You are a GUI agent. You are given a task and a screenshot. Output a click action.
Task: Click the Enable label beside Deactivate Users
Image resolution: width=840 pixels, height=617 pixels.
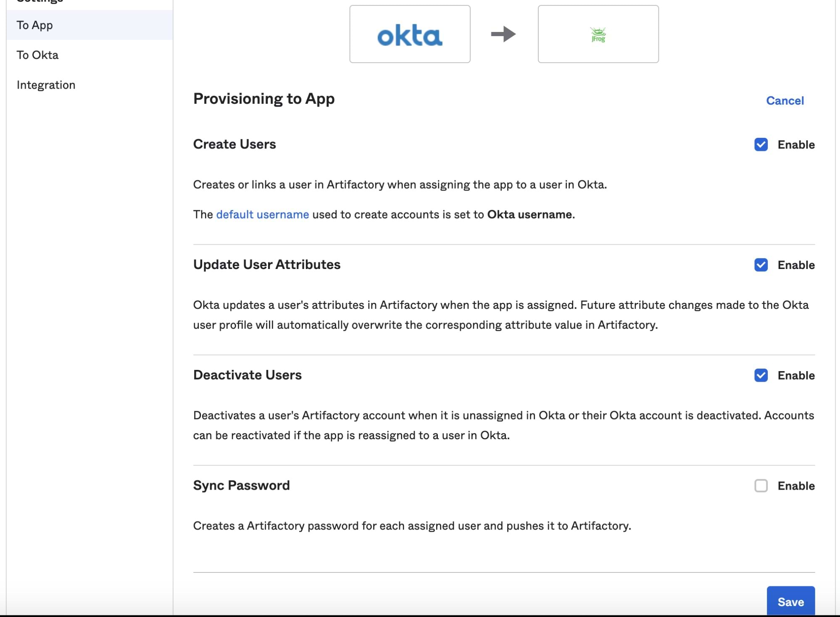tap(796, 375)
